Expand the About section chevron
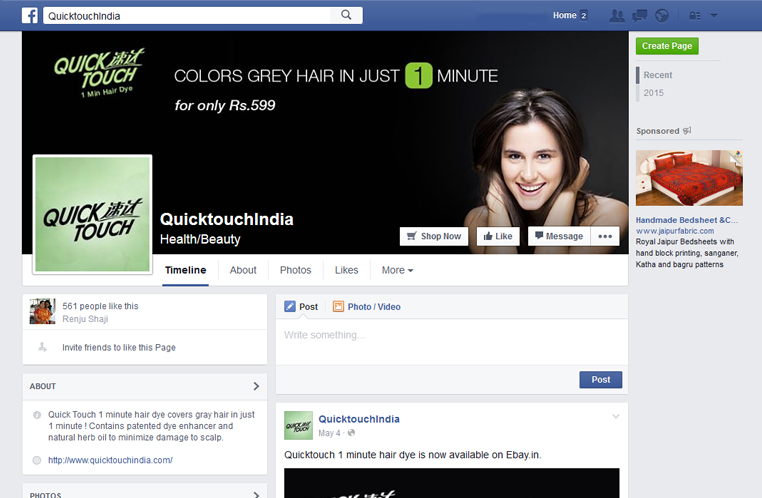Screen dimensions: 762x498 point(256,386)
